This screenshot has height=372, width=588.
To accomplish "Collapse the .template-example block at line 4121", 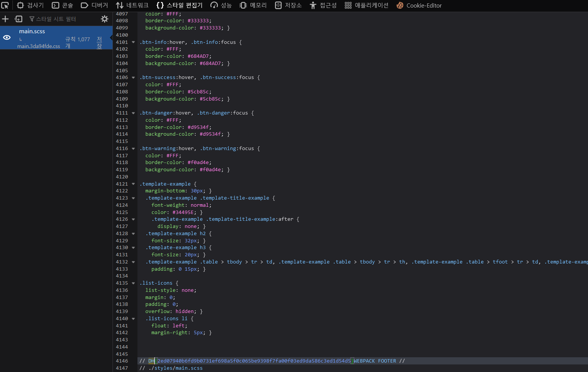I will pos(133,184).
